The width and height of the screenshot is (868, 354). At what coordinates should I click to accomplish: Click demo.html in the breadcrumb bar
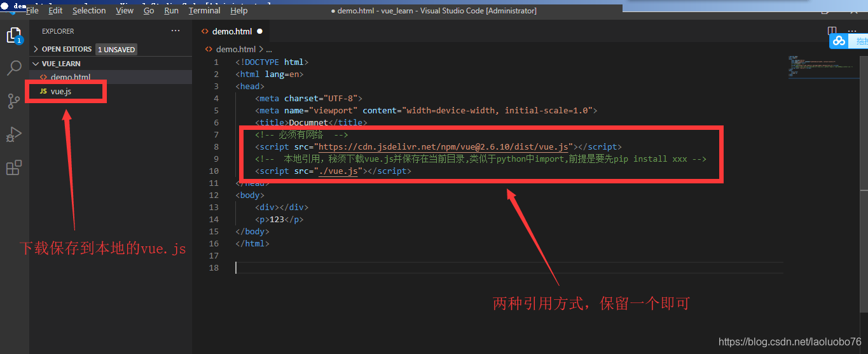coord(235,49)
